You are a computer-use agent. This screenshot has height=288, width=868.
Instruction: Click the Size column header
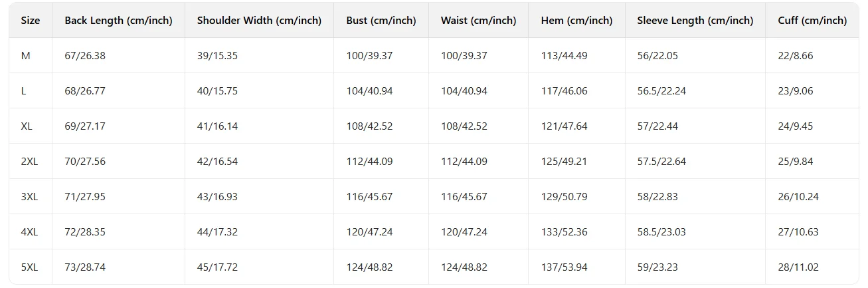point(31,21)
